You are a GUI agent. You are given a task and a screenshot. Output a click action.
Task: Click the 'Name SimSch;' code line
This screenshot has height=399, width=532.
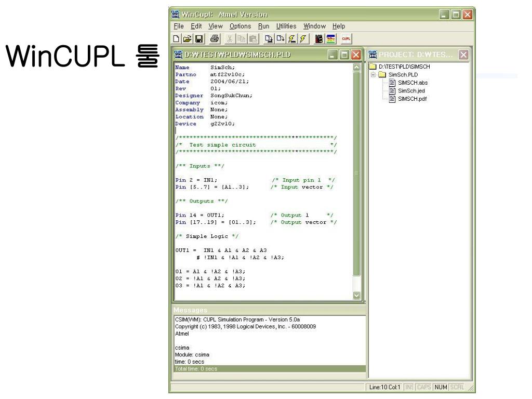(205, 68)
